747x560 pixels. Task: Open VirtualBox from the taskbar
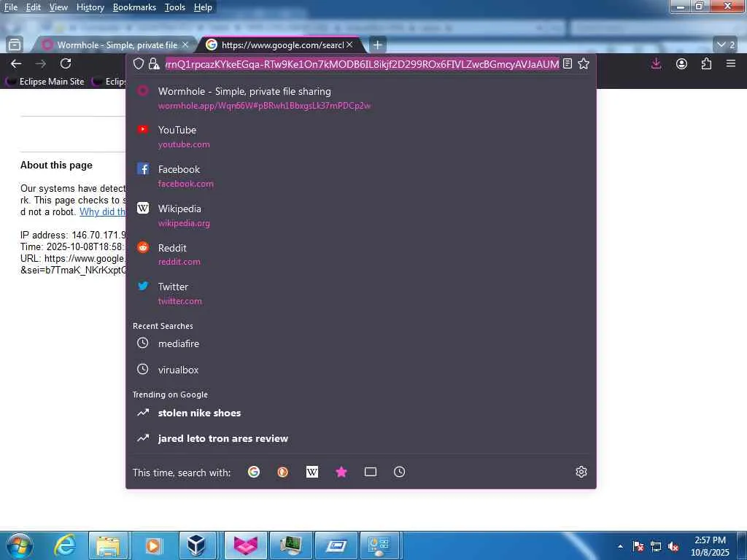pyautogui.click(x=197, y=545)
